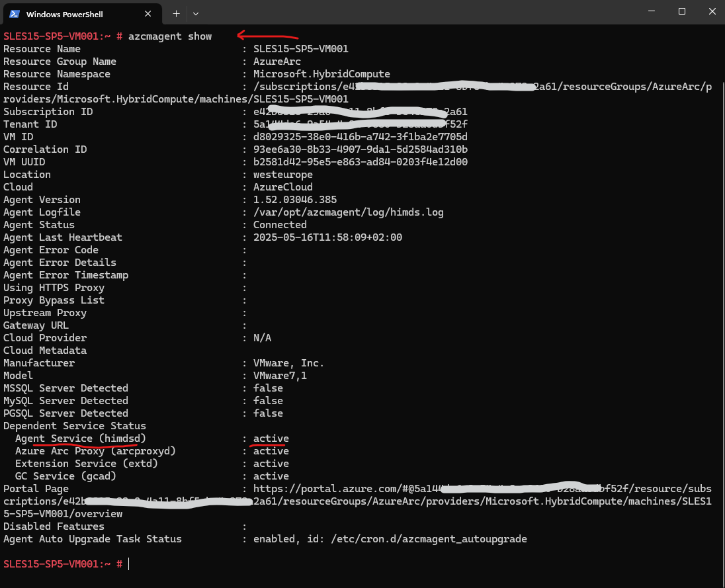Click the himds.log logfile path

(348, 212)
